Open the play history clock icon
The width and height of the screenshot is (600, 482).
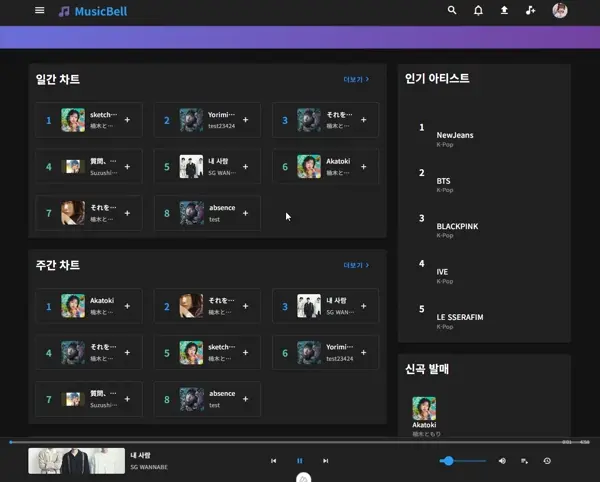pyautogui.click(x=547, y=461)
